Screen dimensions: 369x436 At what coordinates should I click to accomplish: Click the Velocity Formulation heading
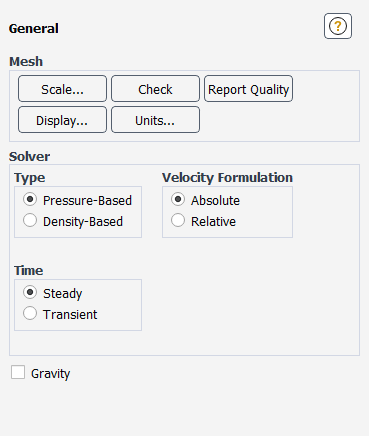click(x=227, y=178)
